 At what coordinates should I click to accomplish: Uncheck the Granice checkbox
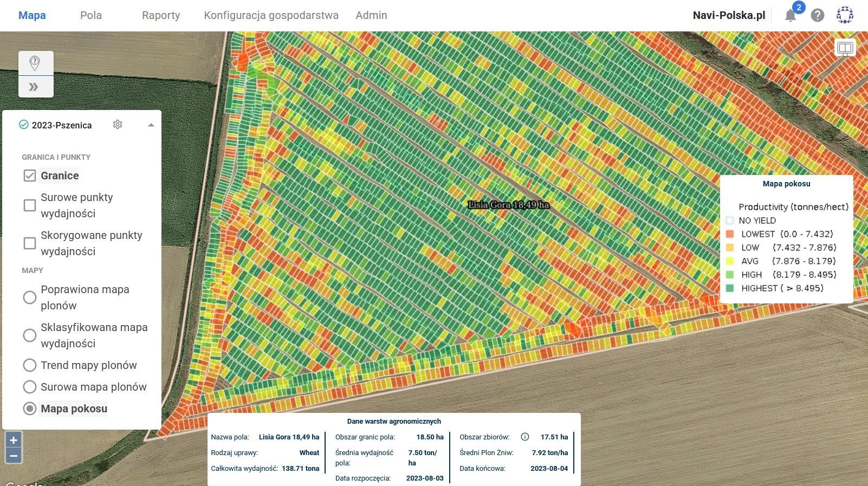(30, 176)
